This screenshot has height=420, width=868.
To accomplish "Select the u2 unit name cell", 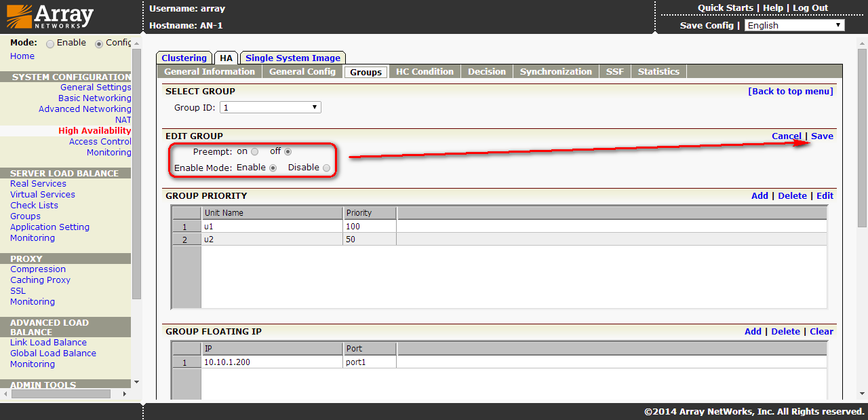I will coord(272,239).
